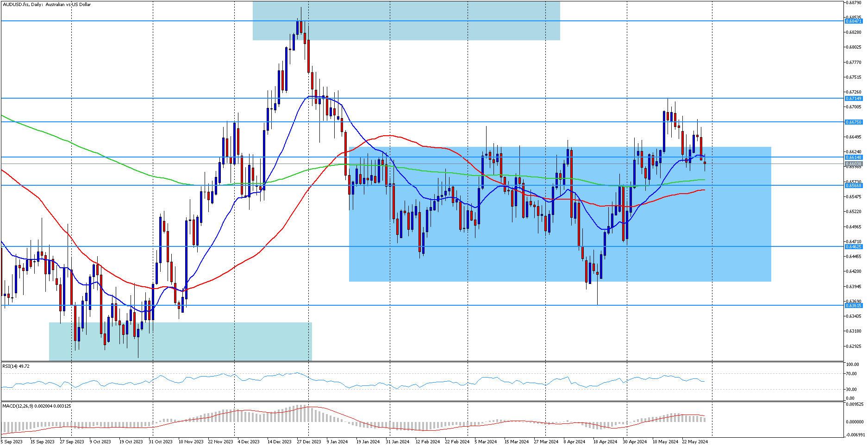Click the MACD -0.006991 scale value
The width and height of the screenshot is (868, 447).
(x=855, y=435)
